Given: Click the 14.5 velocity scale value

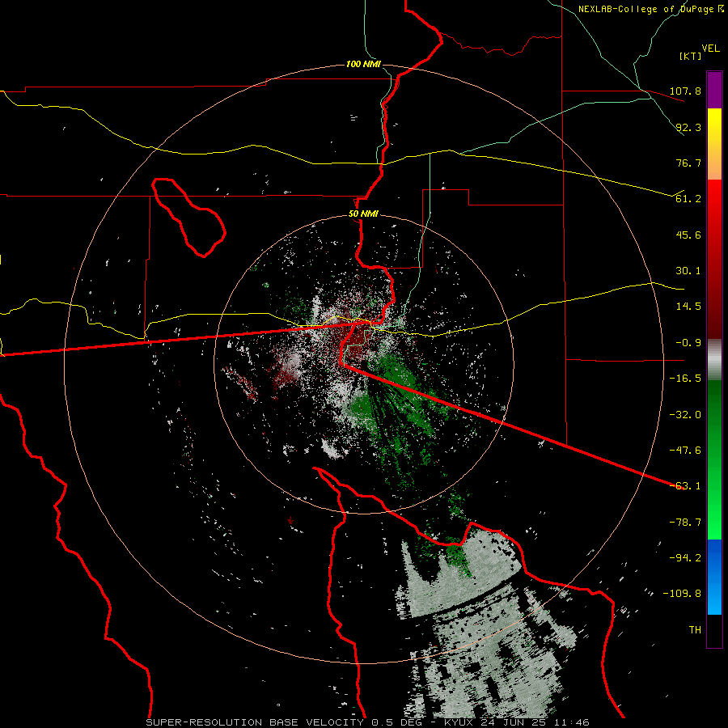Looking at the screenshot, I should click(688, 307).
